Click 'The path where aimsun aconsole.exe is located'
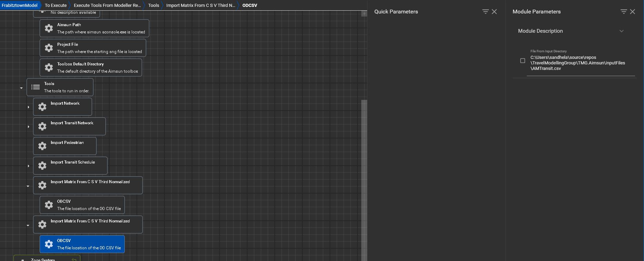This screenshot has height=261, width=644. (x=101, y=32)
